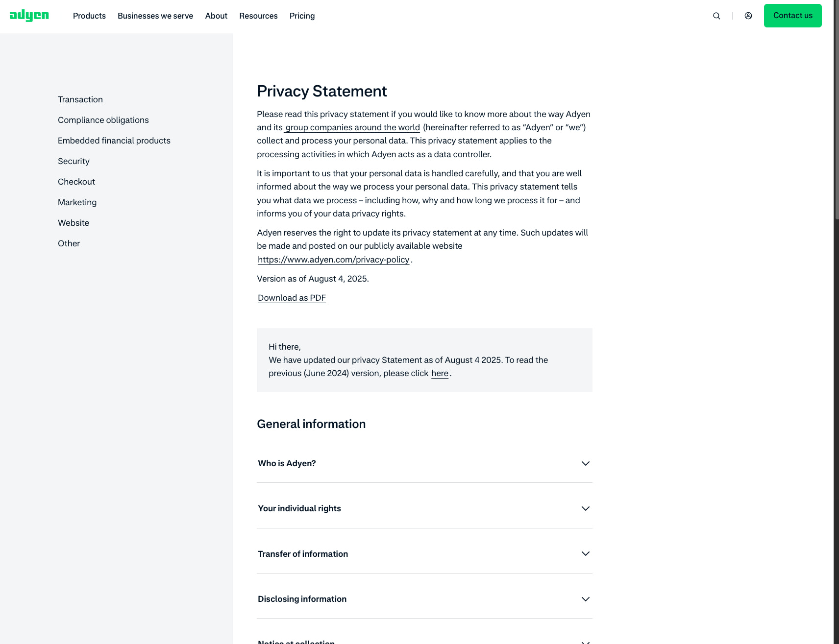The height and width of the screenshot is (644, 839).
Task: Click the General information heading
Action: pyautogui.click(x=311, y=424)
